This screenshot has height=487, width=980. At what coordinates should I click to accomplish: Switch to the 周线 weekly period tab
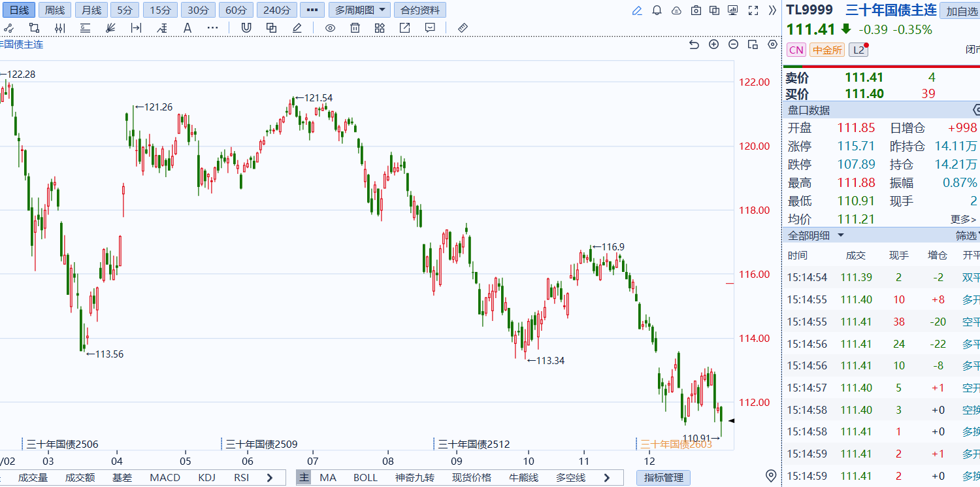tap(55, 10)
